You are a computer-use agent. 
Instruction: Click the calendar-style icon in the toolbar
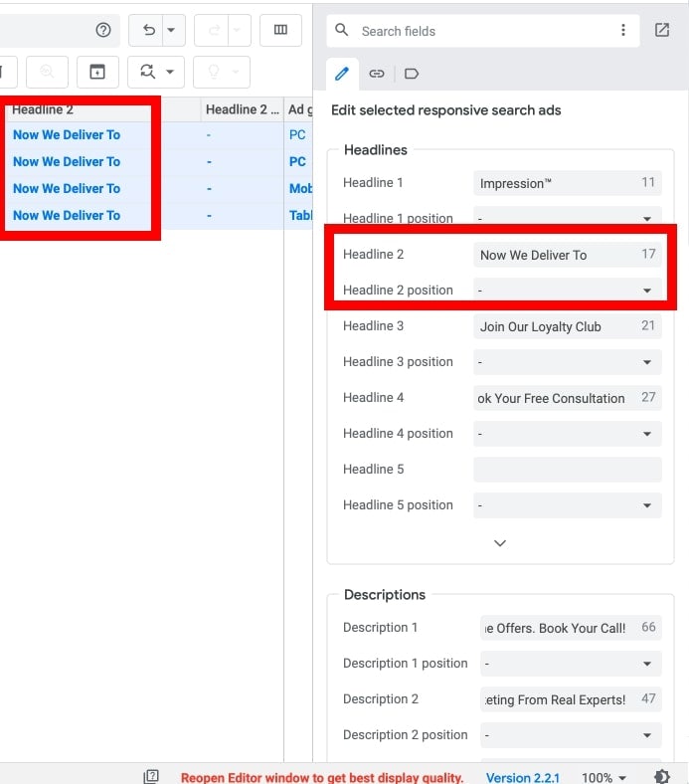[96, 72]
